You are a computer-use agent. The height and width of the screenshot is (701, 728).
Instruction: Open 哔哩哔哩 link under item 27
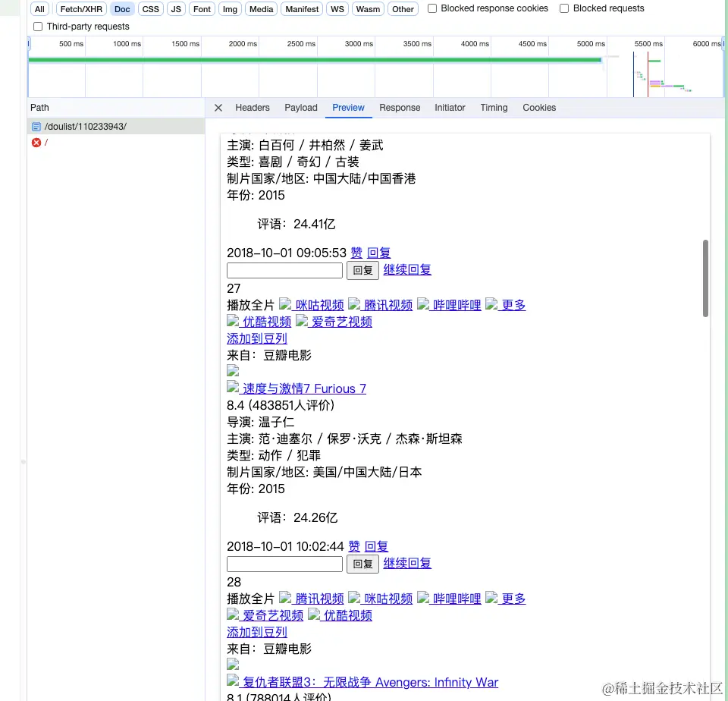449,305
